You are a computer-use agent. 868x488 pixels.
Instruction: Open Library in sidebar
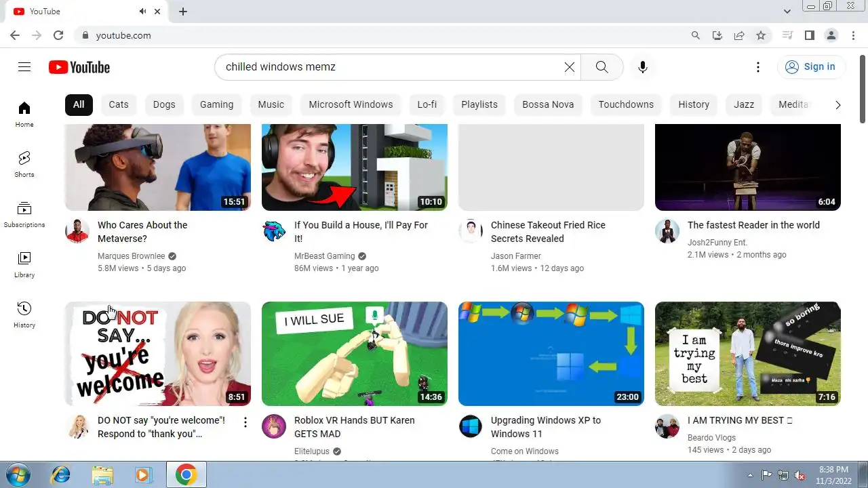coord(24,264)
